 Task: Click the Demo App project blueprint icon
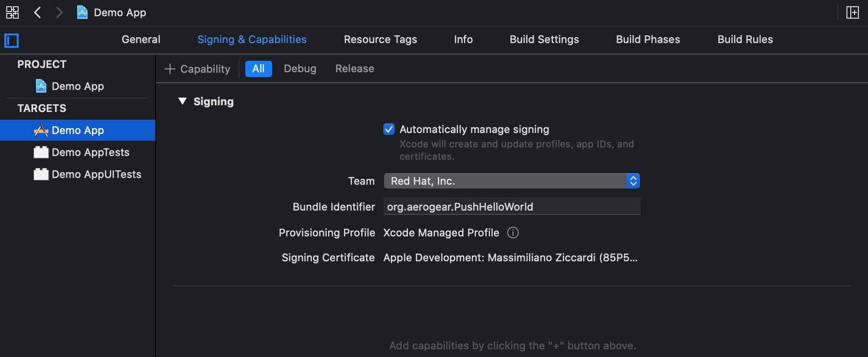tap(41, 86)
